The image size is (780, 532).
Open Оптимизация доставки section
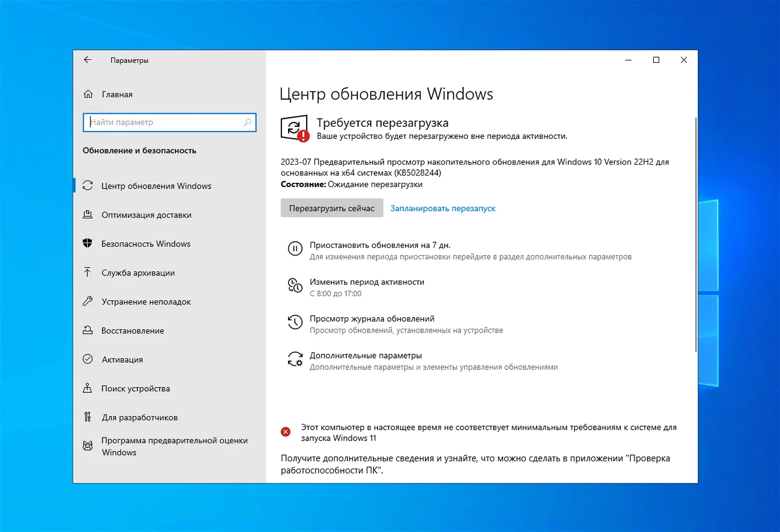[x=170, y=215]
